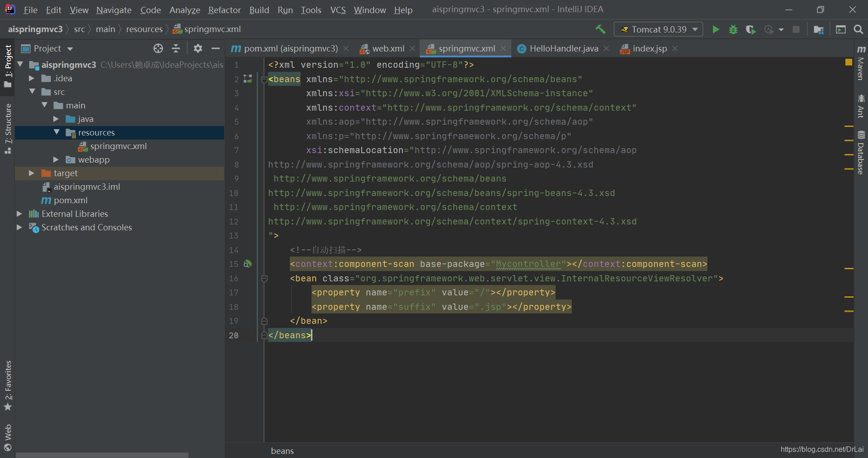Collapse the resources folder
This screenshot has height=458, width=868.
[x=57, y=132]
